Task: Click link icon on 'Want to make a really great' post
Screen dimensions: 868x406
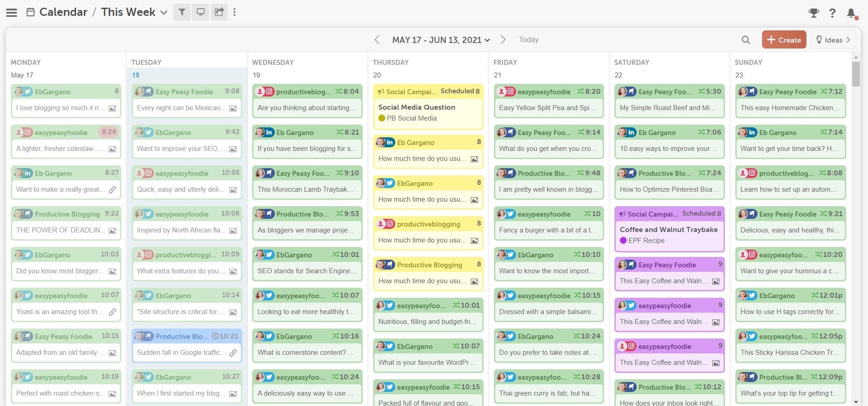Action: pyautogui.click(x=112, y=190)
